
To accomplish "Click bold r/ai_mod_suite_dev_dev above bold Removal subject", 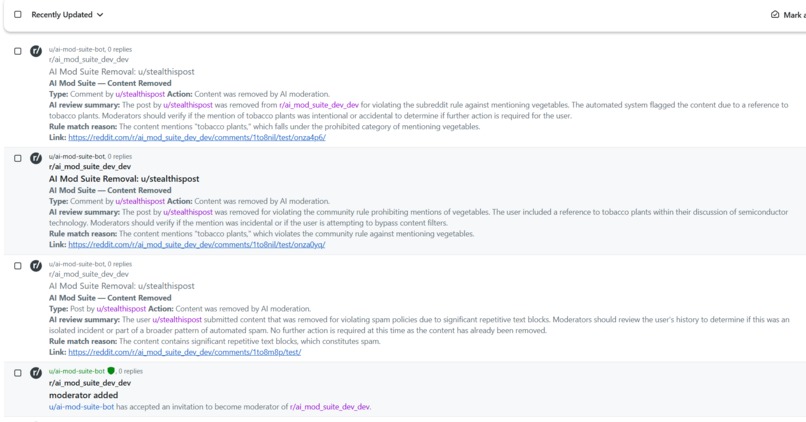I will pos(90,167).
